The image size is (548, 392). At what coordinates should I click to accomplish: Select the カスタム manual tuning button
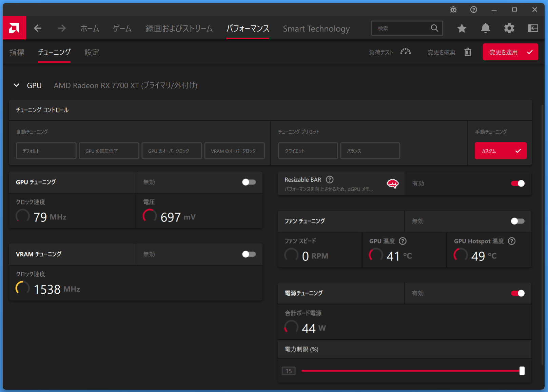[x=501, y=151]
